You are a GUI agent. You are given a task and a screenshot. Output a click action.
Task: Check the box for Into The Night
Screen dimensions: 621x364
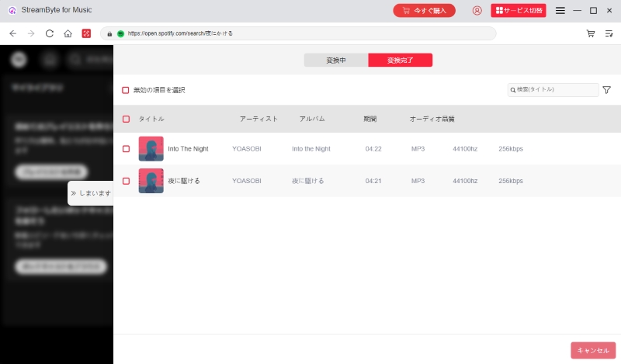(126, 149)
